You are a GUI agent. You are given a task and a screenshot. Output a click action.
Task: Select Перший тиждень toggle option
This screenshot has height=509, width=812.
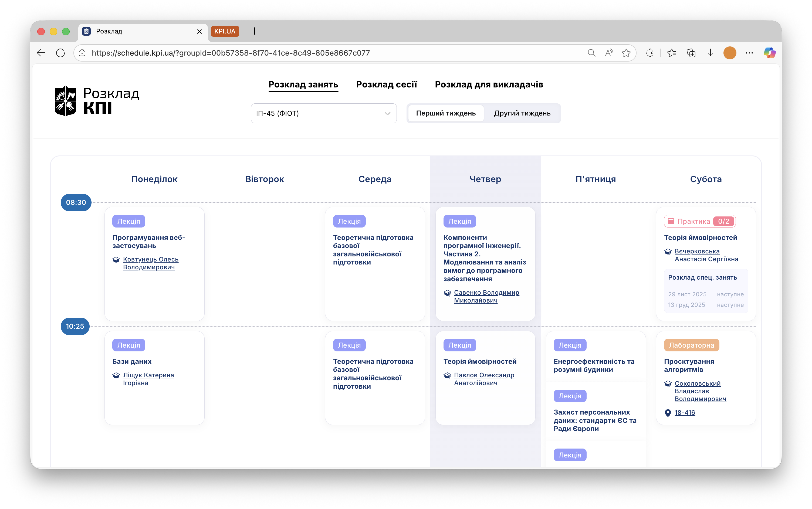click(446, 113)
